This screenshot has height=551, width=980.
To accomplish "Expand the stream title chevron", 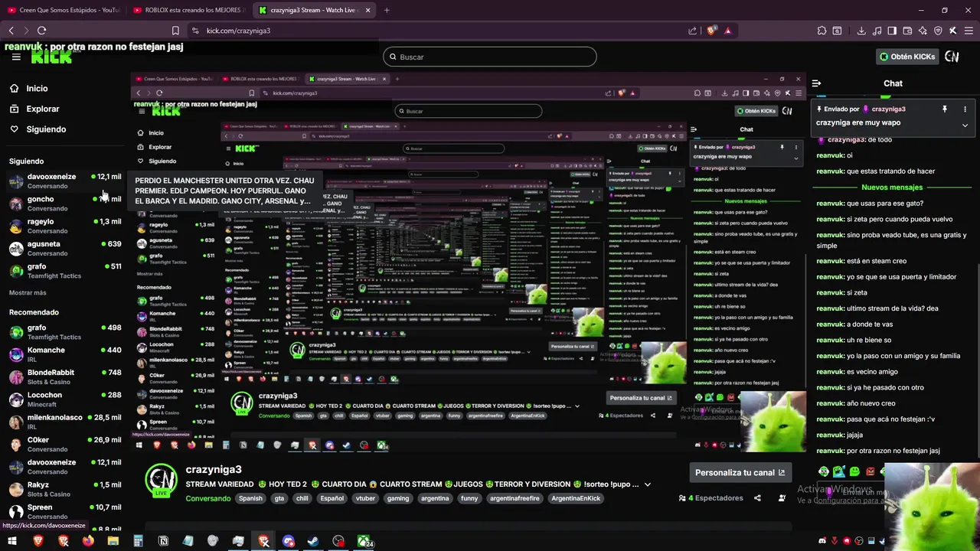I will tap(648, 484).
